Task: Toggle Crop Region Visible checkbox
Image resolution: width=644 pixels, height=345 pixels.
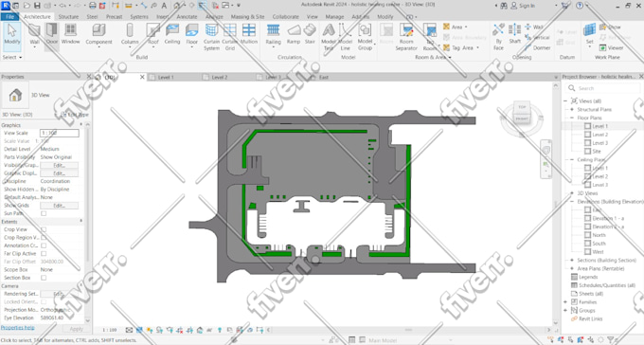Action: pyautogui.click(x=44, y=238)
